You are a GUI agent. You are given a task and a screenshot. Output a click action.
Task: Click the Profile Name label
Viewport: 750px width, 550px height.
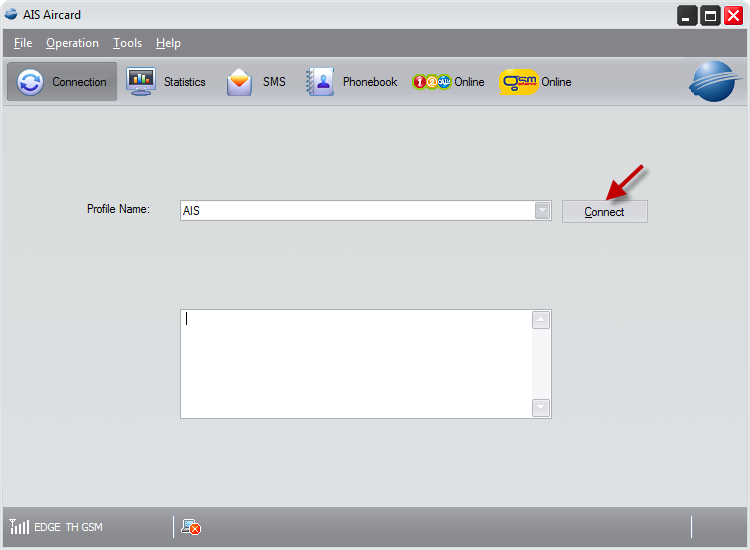[x=118, y=209]
